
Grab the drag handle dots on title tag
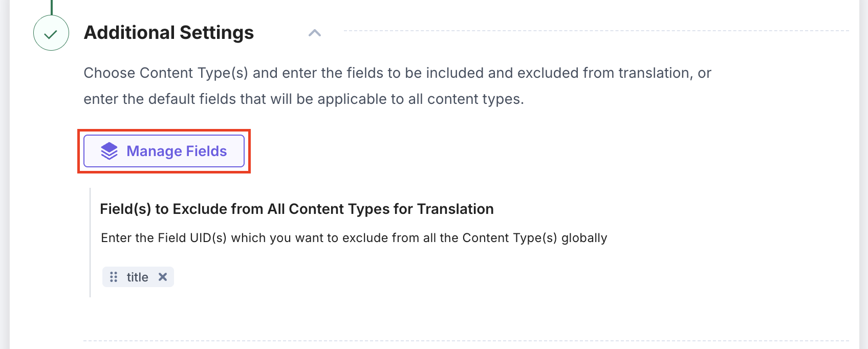(x=114, y=277)
